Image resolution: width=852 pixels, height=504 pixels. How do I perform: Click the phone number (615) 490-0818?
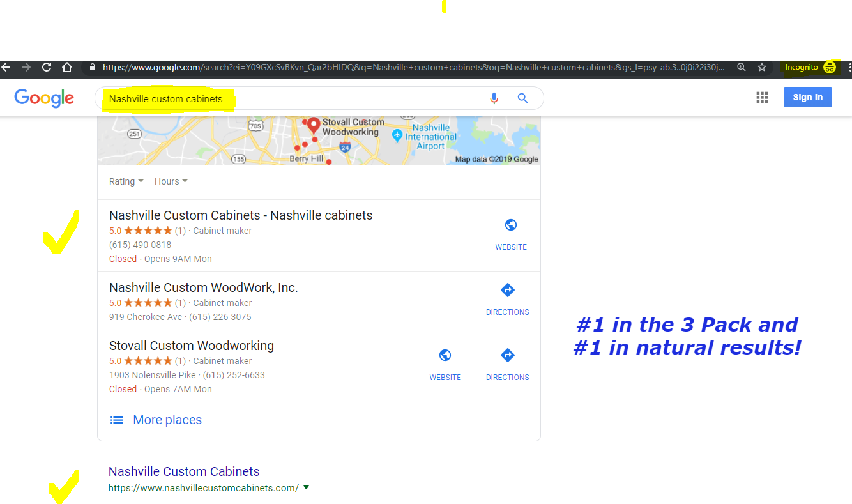(141, 245)
